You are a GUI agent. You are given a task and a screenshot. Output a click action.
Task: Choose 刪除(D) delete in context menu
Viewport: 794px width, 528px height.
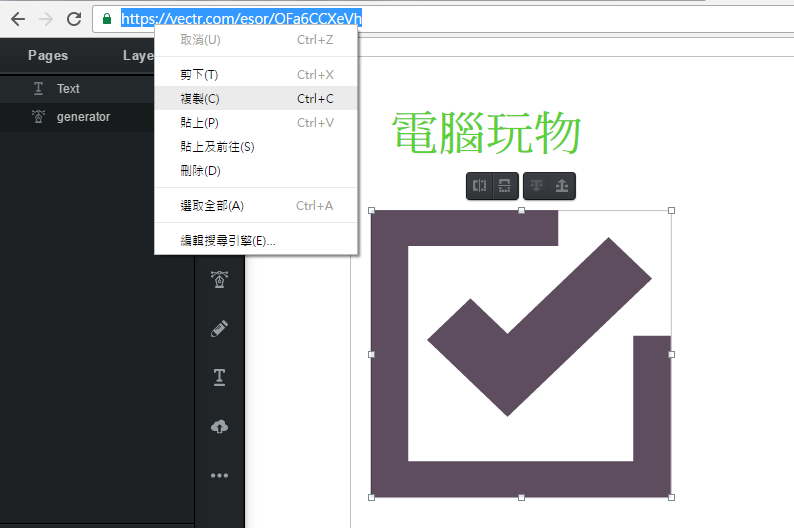[256, 171]
